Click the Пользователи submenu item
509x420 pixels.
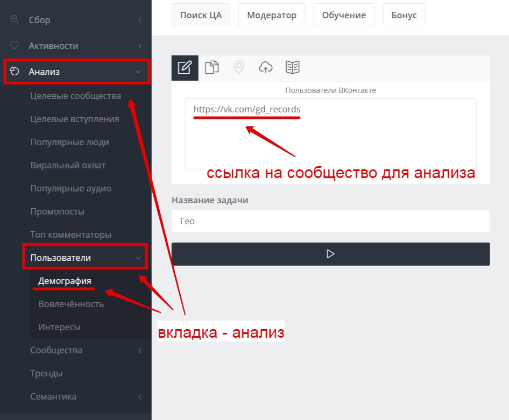pos(60,258)
